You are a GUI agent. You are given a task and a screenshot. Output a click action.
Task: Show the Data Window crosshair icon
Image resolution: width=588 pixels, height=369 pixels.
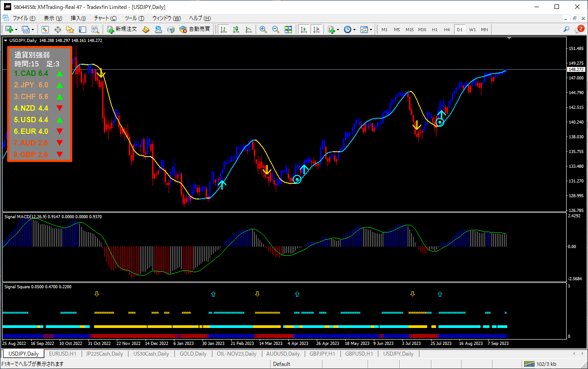pos(58,29)
